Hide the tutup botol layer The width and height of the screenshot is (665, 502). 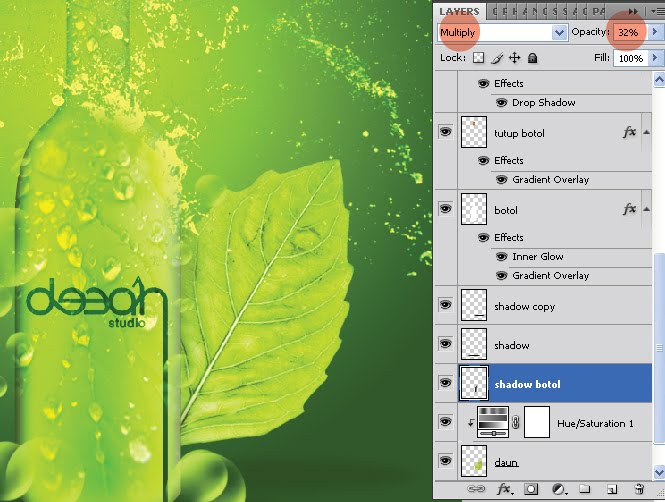pos(445,132)
